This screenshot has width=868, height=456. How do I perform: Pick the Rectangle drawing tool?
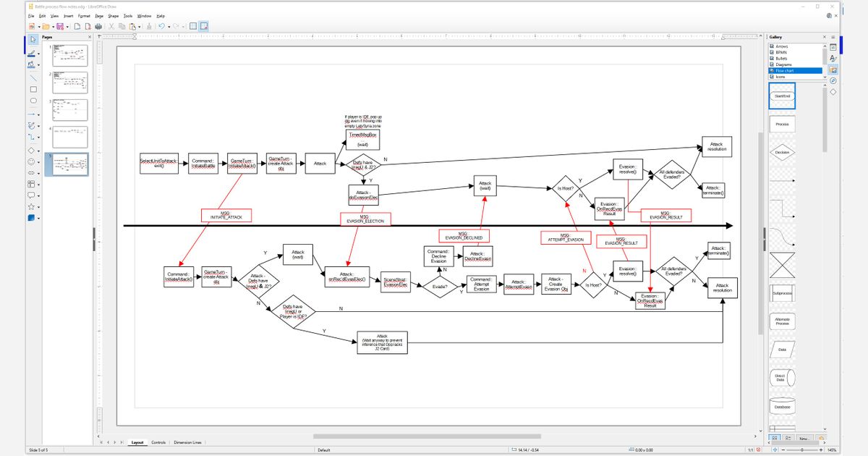point(33,89)
